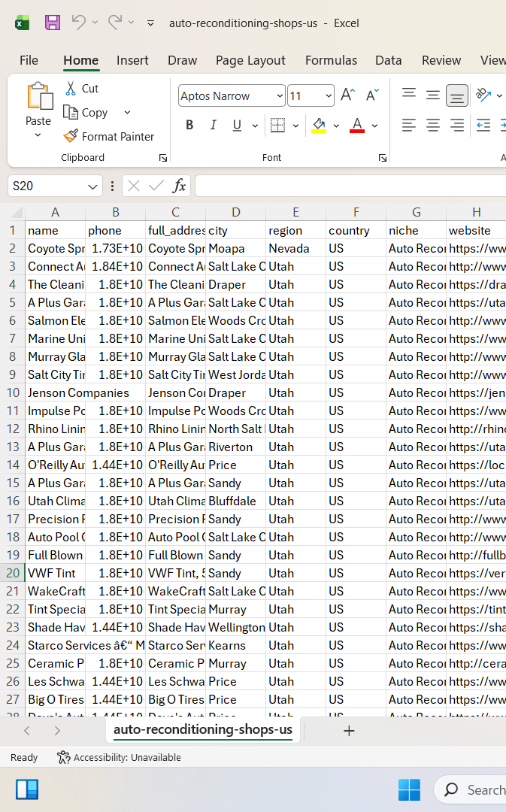The image size is (506, 812).
Task: Switch to the Insert ribbon tab
Action: tap(132, 61)
